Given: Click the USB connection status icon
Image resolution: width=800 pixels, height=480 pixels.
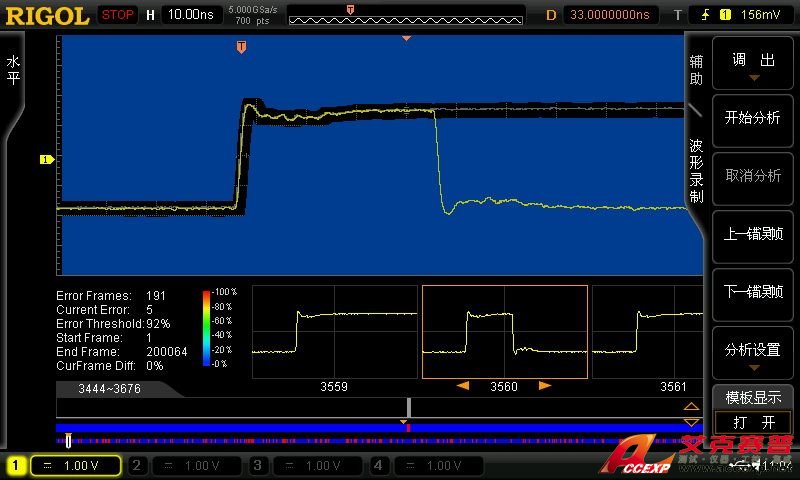Looking at the screenshot, I should coord(741,465).
